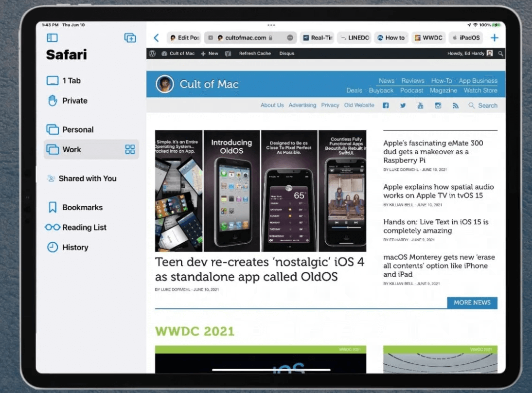Viewport: 532px width, 393px height.
Task: Click the site Search field
Action: [x=483, y=106]
